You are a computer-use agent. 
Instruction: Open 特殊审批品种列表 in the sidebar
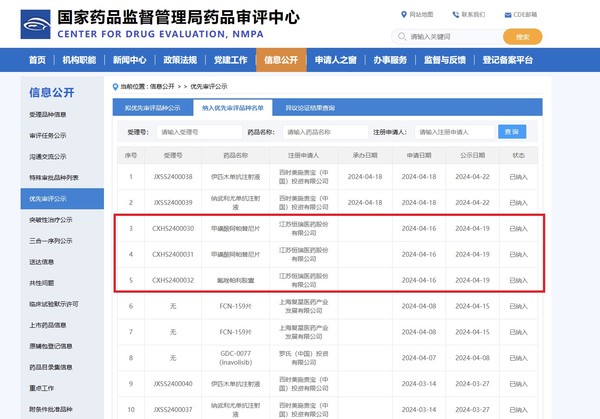(x=54, y=178)
